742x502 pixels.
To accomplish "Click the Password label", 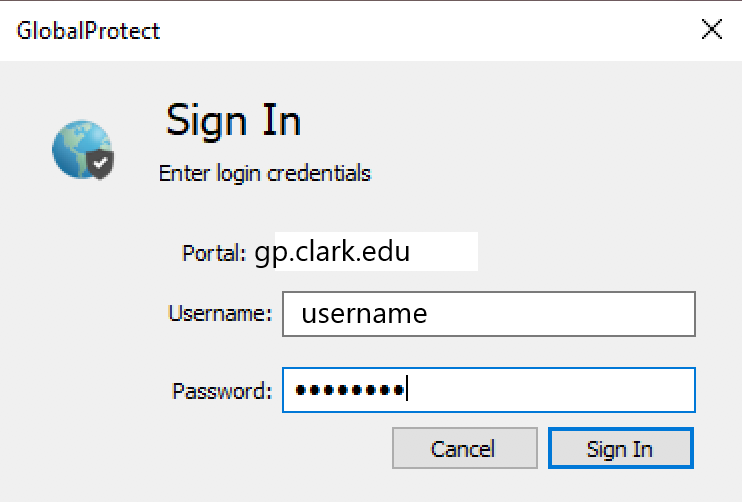I will click(222, 391).
